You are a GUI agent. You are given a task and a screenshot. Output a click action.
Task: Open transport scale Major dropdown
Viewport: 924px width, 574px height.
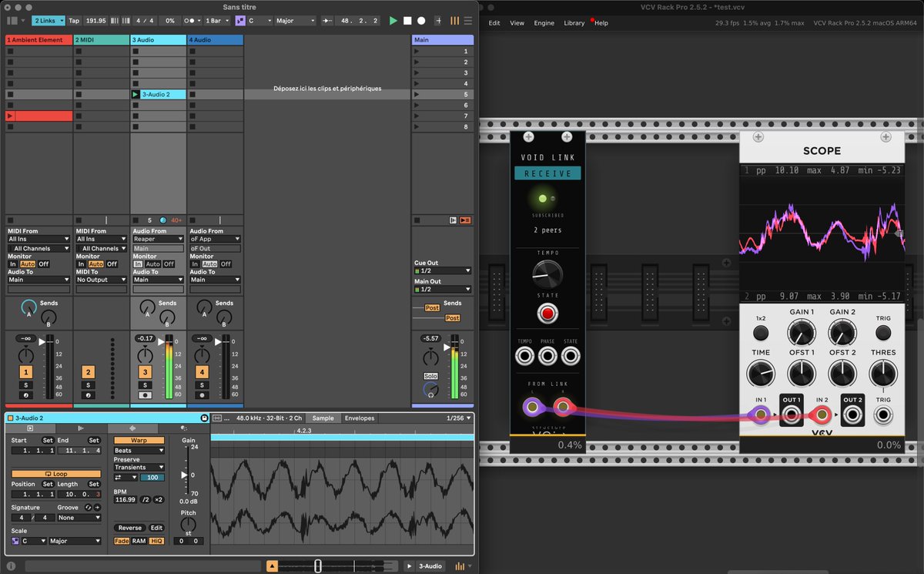[296, 21]
